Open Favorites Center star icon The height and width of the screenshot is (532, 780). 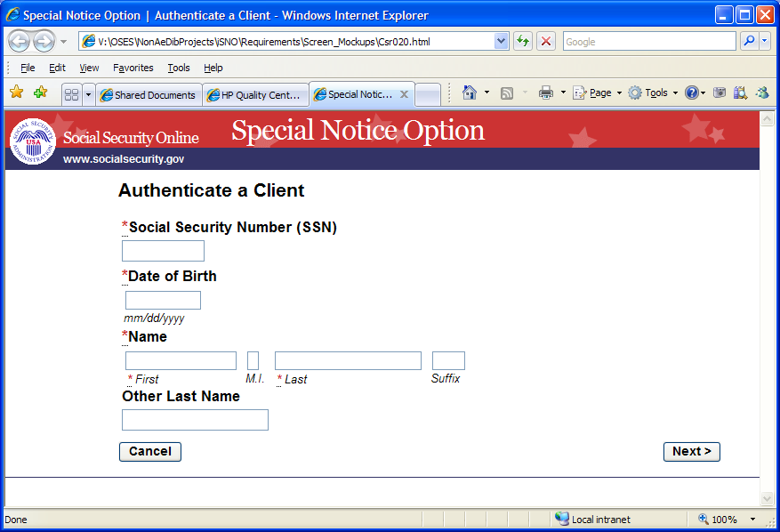point(16,92)
